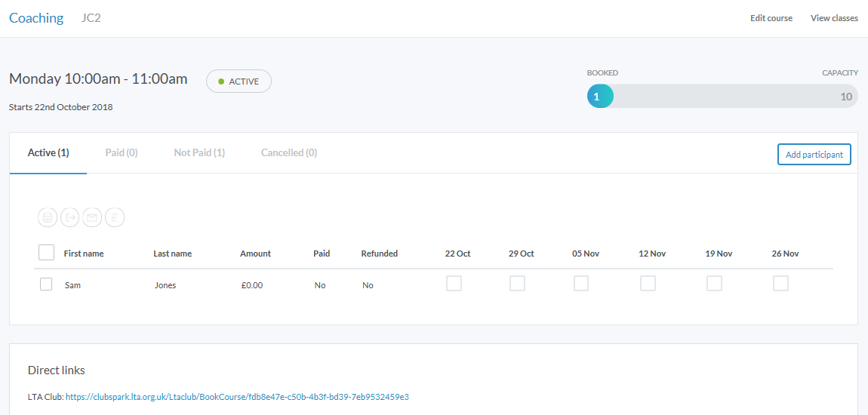Check the 26 Nov attendance box

780,284
